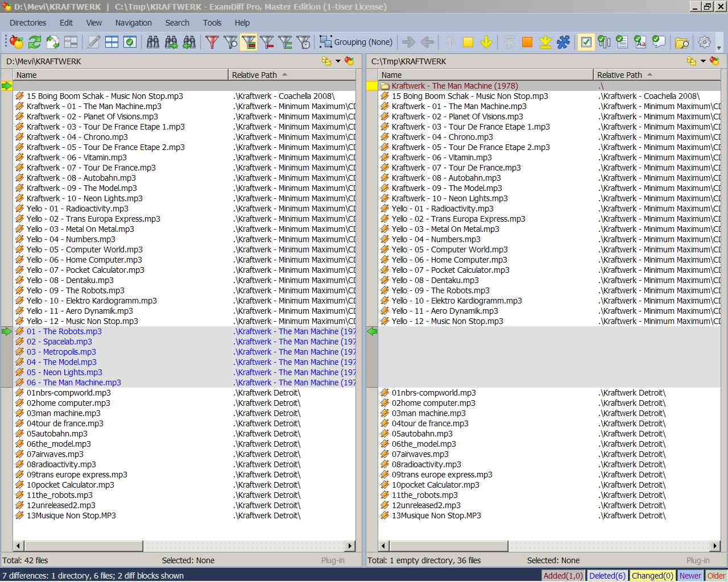The height and width of the screenshot is (582, 728).
Task: Click the Older status bar label
Action: tap(716, 576)
